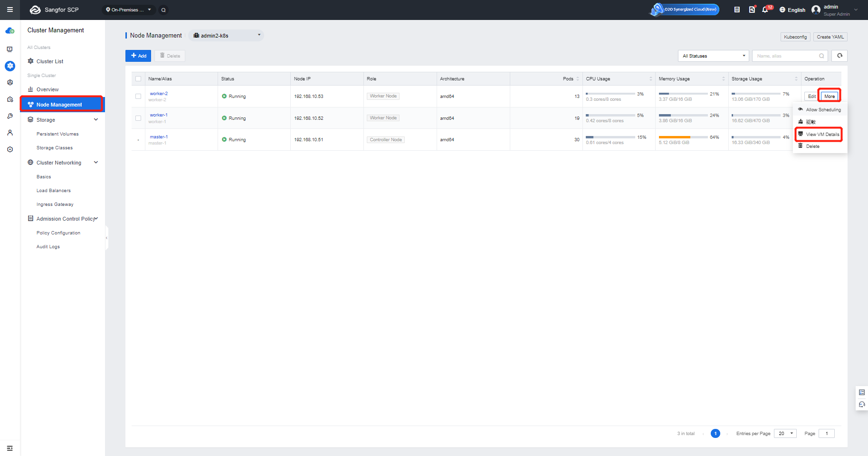Open Load Balancers
The height and width of the screenshot is (456, 868).
(x=54, y=191)
